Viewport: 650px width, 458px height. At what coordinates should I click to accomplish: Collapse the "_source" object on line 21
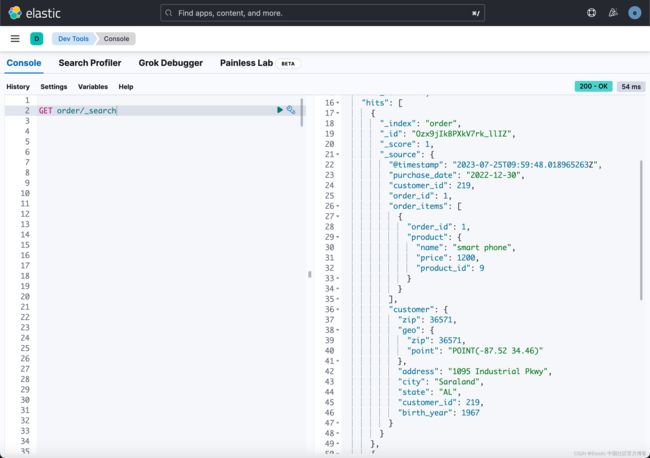click(x=337, y=154)
